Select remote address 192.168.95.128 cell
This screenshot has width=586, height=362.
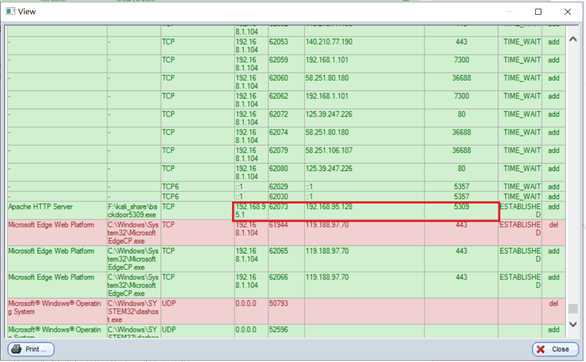tap(364, 211)
